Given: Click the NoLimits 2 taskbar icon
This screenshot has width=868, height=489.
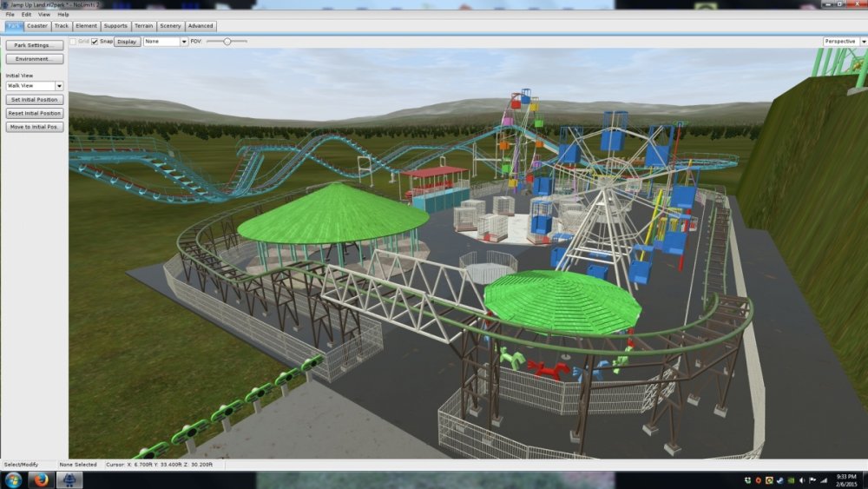Looking at the screenshot, I should (x=69, y=480).
